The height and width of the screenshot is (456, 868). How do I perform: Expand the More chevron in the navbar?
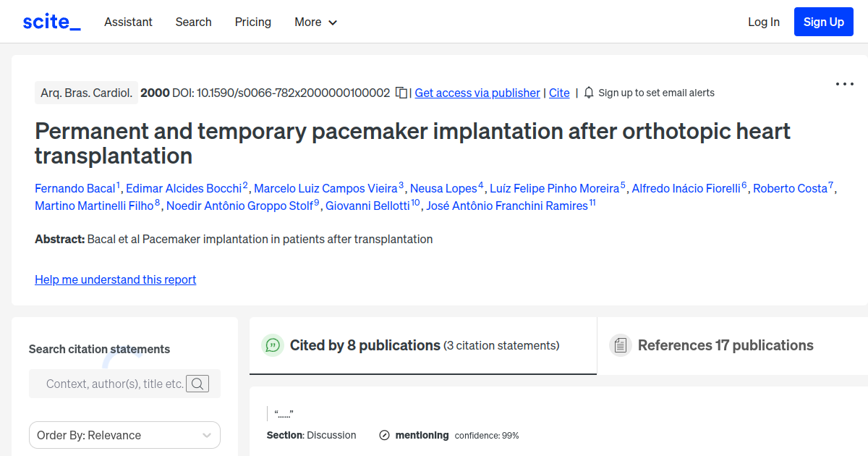click(x=333, y=22)
